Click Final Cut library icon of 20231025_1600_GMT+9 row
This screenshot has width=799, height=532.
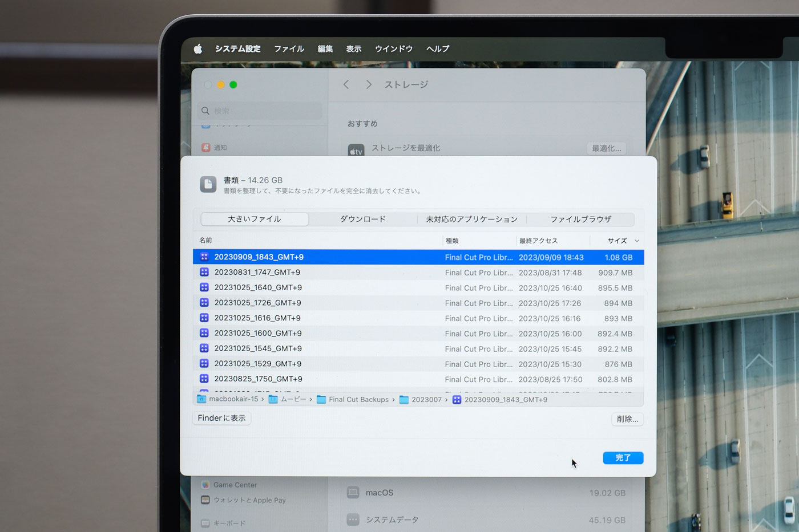(x=204, y=333)
